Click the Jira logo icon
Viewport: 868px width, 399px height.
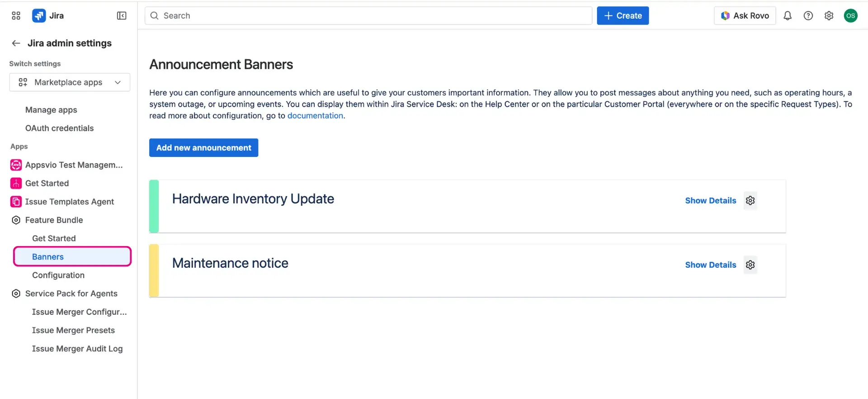(x=39, y=16)
